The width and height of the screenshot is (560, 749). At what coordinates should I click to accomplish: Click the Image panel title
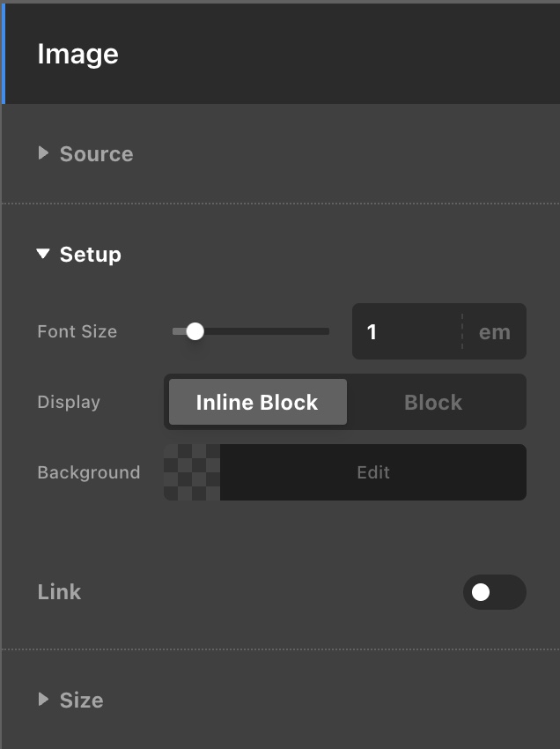tap(77, 55)
